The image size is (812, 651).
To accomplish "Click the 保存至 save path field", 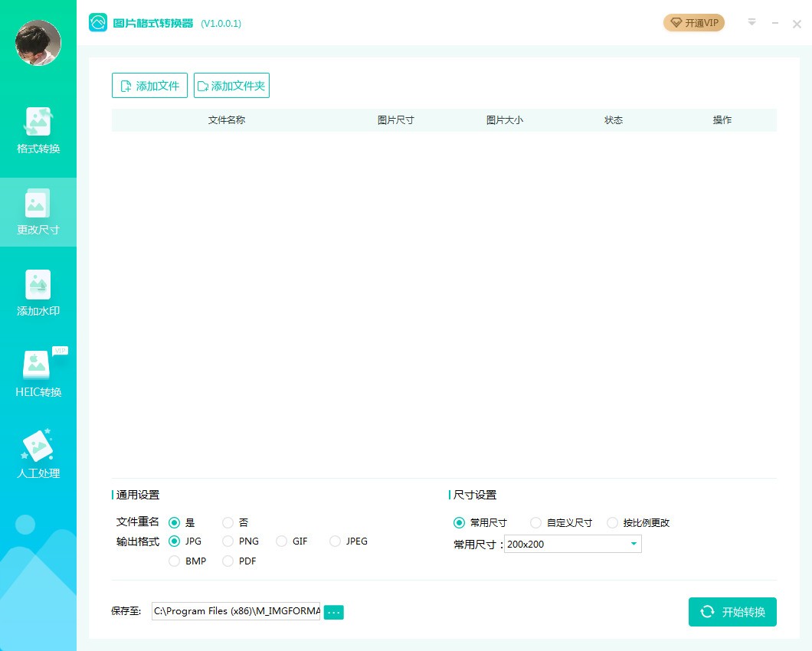I will (x=236, y=611).
